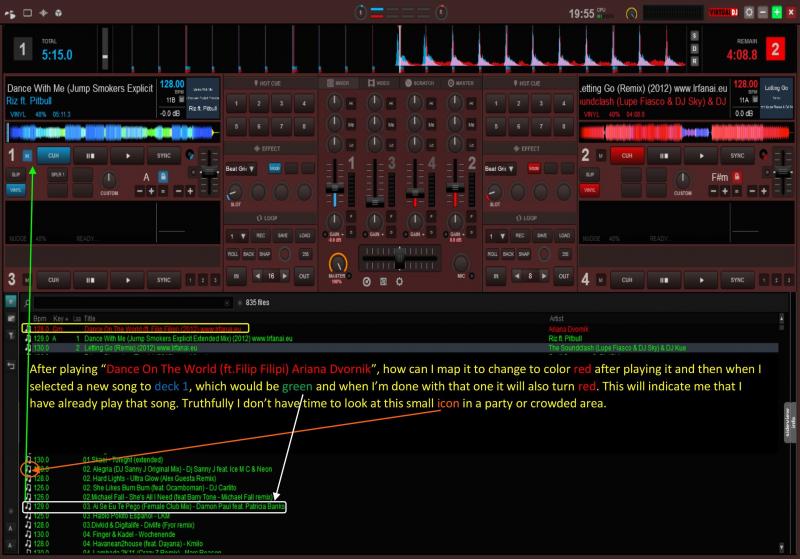Switch to the SCRATCH tab
Viewport: 800px width, 560px height.
[x=420, y=81]
